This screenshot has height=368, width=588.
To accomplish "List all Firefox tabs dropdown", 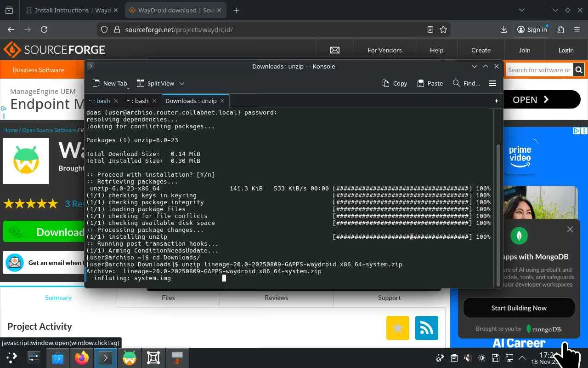I will (x=522, y=10).
